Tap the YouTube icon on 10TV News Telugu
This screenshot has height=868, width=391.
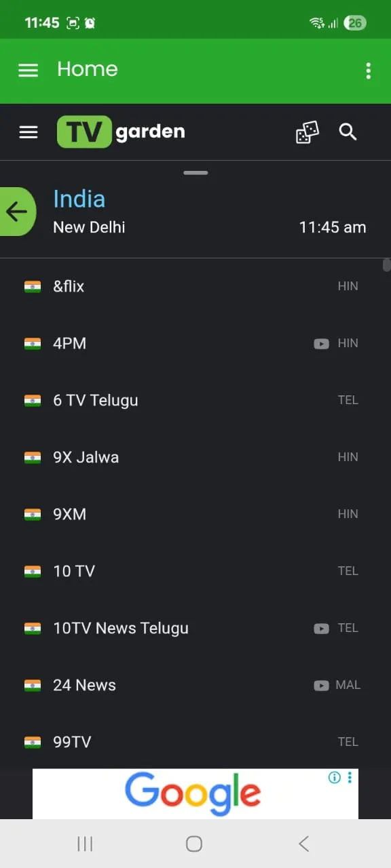click(320, 629)
